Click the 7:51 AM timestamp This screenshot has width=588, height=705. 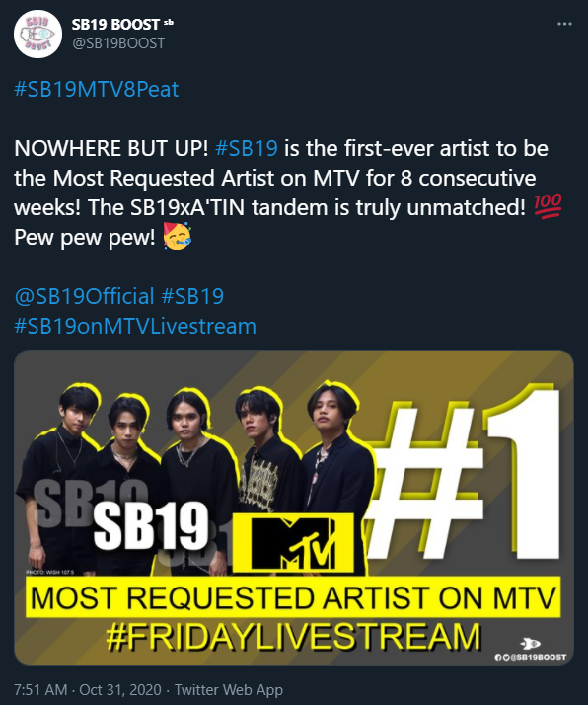click(40, 690)
